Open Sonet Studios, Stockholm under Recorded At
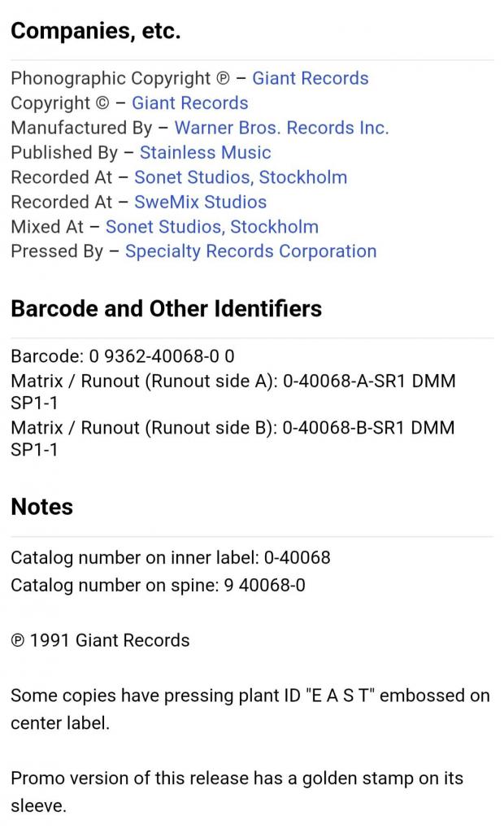This screenshot has width=504, height=833. (240, 177)
